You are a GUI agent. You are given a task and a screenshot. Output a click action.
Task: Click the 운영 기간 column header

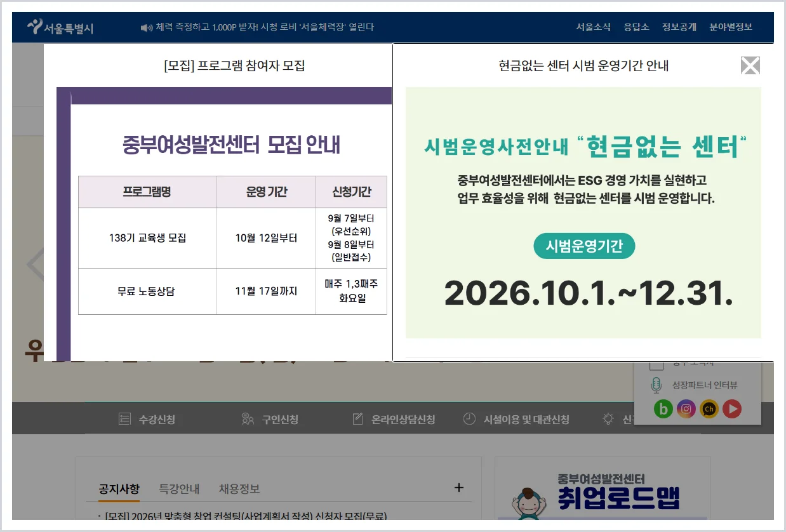click(266, 192)
